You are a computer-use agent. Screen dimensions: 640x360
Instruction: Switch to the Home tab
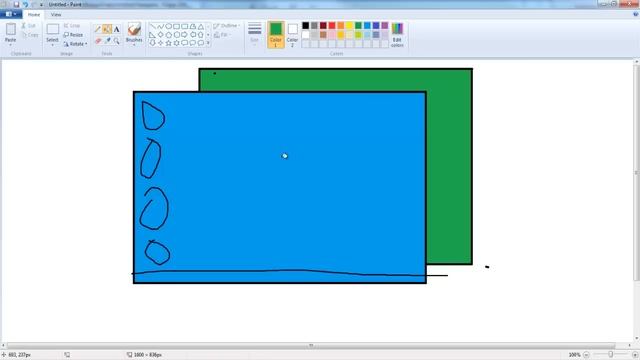(x=34, y=14)
